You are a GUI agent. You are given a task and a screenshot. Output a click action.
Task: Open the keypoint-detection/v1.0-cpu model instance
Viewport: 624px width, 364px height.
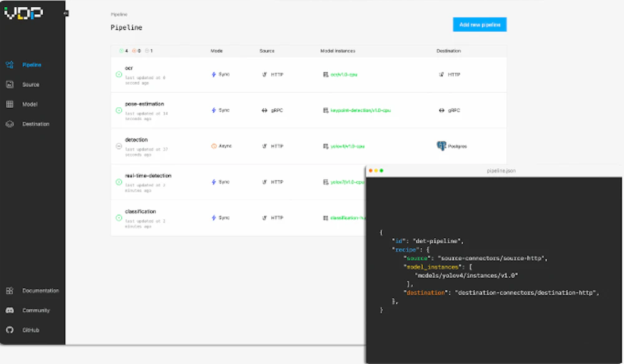coord(360,110)
